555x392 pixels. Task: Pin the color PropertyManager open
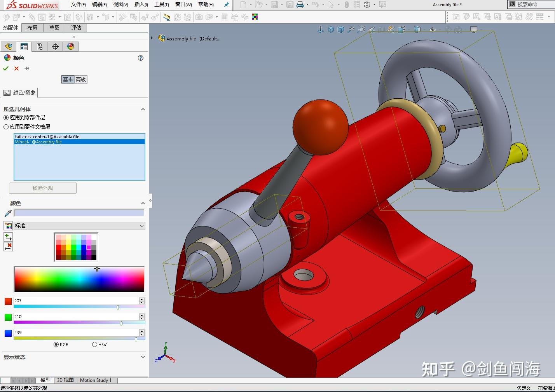26,68
